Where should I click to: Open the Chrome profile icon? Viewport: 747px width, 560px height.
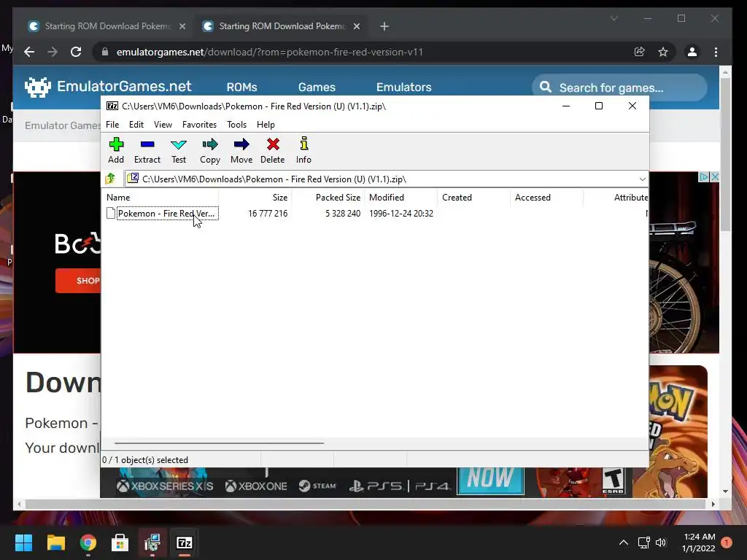coord(692,52)
